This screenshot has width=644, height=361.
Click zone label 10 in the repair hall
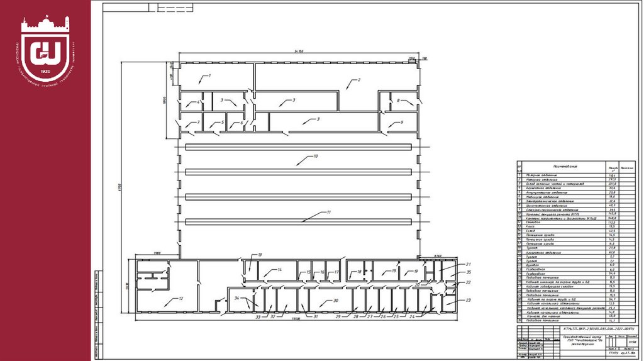pos(316,156)
